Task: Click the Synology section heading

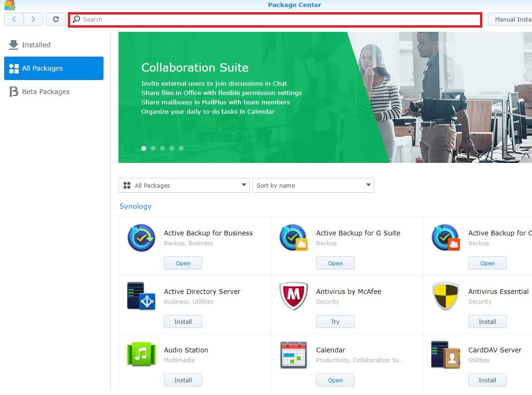Action: (x=135, y=206)
